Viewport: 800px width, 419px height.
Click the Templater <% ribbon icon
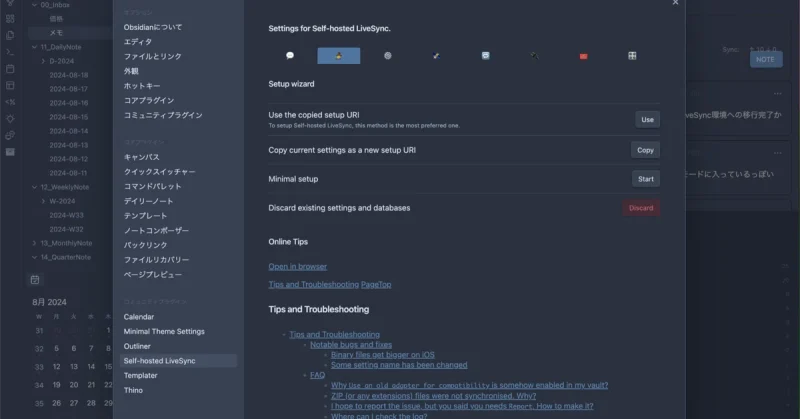tap(10, 102)
